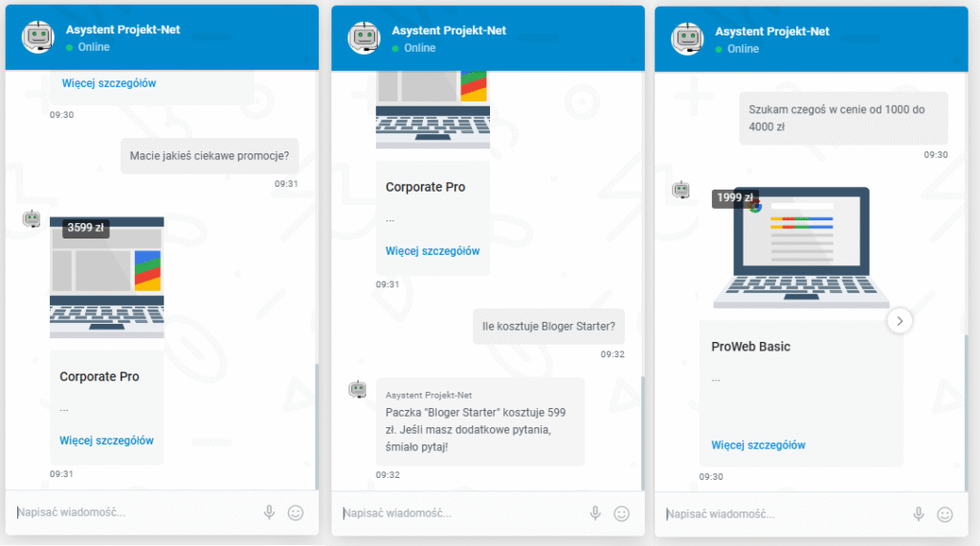Click robot avatar in middle chat header
Viewport: 980px width, 546px height.
(x=364, y=38)
